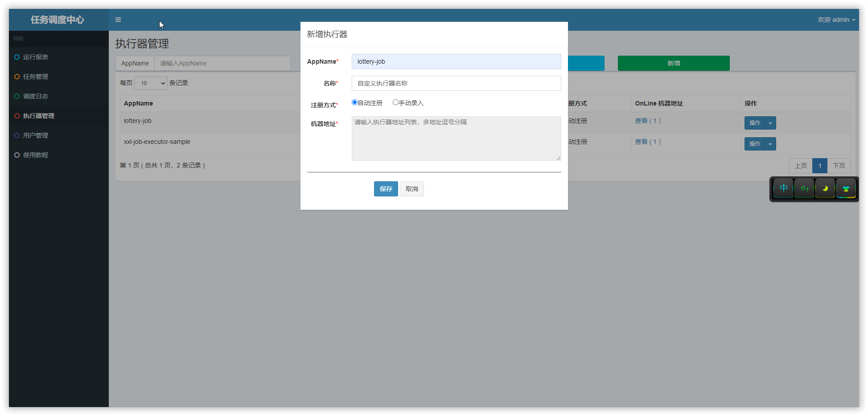Open 执行器管理 in the sidebar
The width and height of the screenshot is (868, 416).
[39, 116]
